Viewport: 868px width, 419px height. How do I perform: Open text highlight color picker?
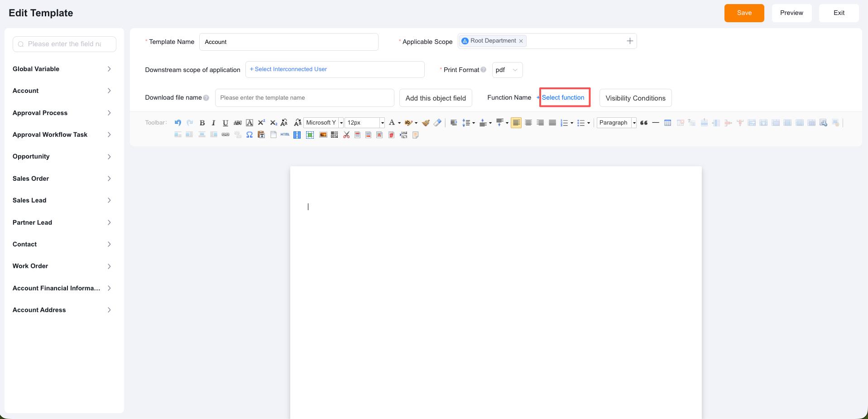409,123
